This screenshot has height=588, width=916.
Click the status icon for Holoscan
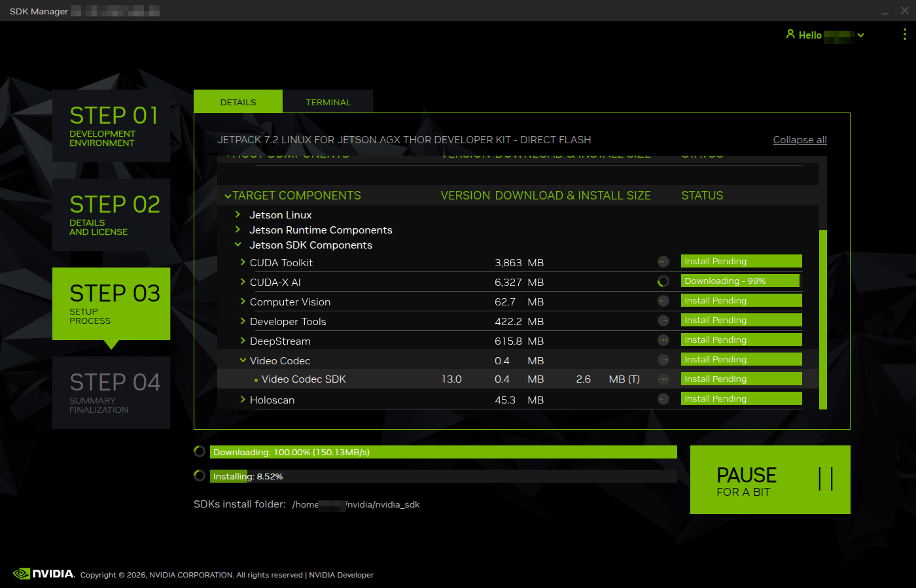click(663, 399)
